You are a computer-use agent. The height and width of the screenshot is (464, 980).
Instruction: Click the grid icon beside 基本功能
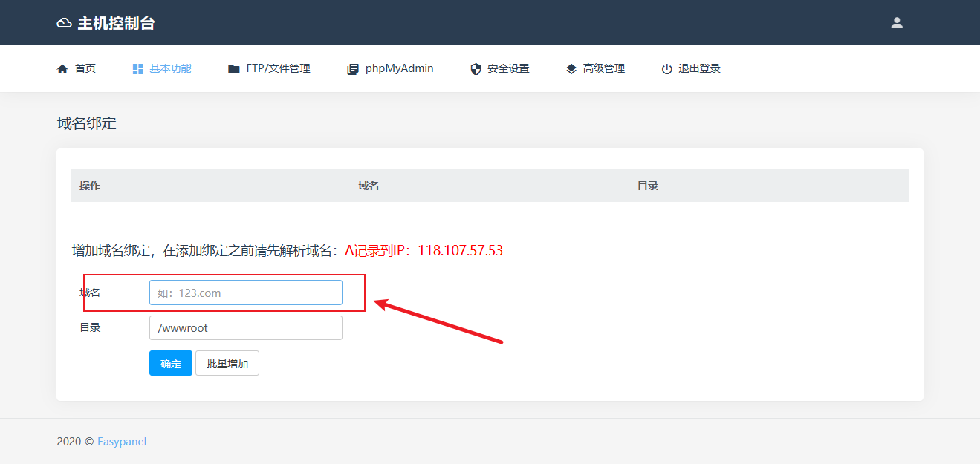pos(137,69)
